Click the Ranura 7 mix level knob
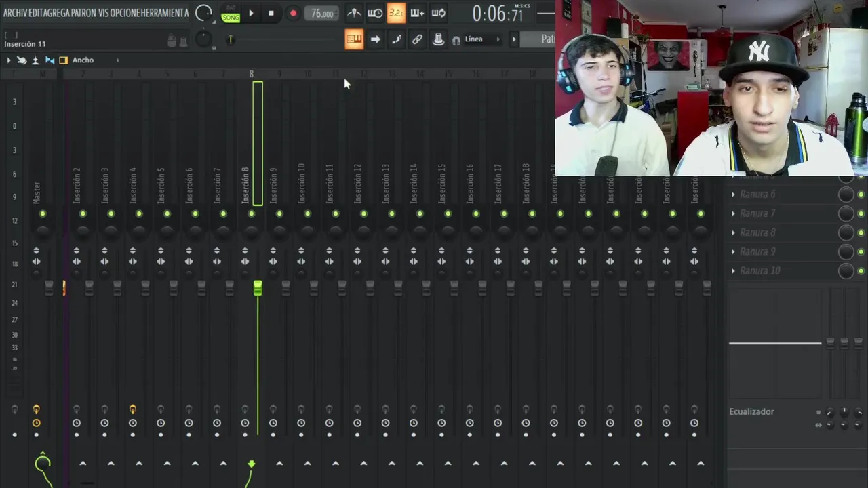This screenshot has height=488, width=868. coord(846,213)
